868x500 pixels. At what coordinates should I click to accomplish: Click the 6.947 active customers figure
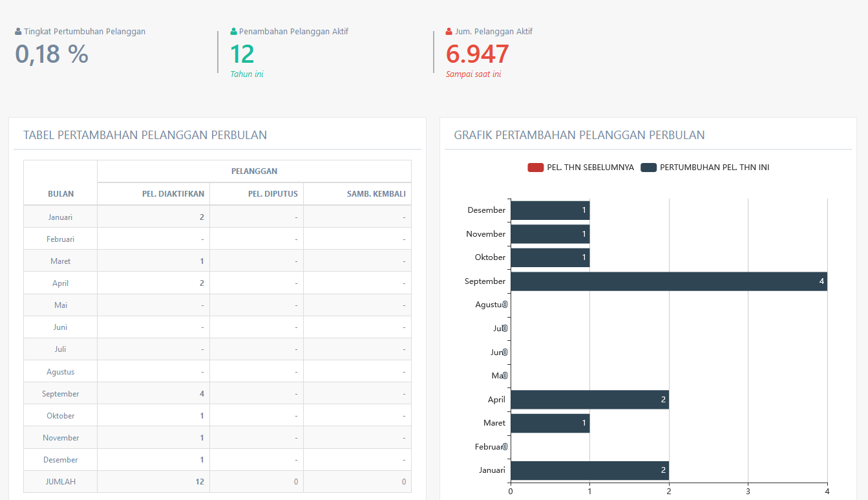tap(477, 54)
